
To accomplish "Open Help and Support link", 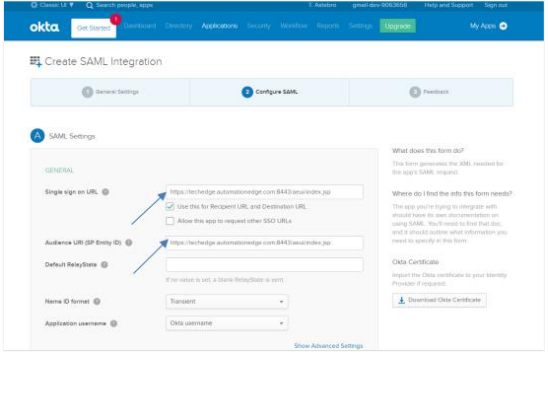I will 449,5.
